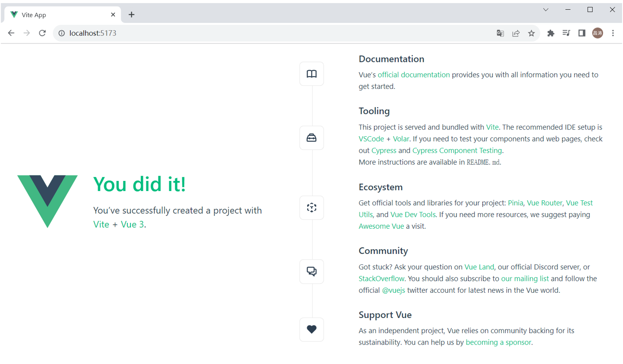Click the Community heading
The image size is (623, 364).
(383, 251)
